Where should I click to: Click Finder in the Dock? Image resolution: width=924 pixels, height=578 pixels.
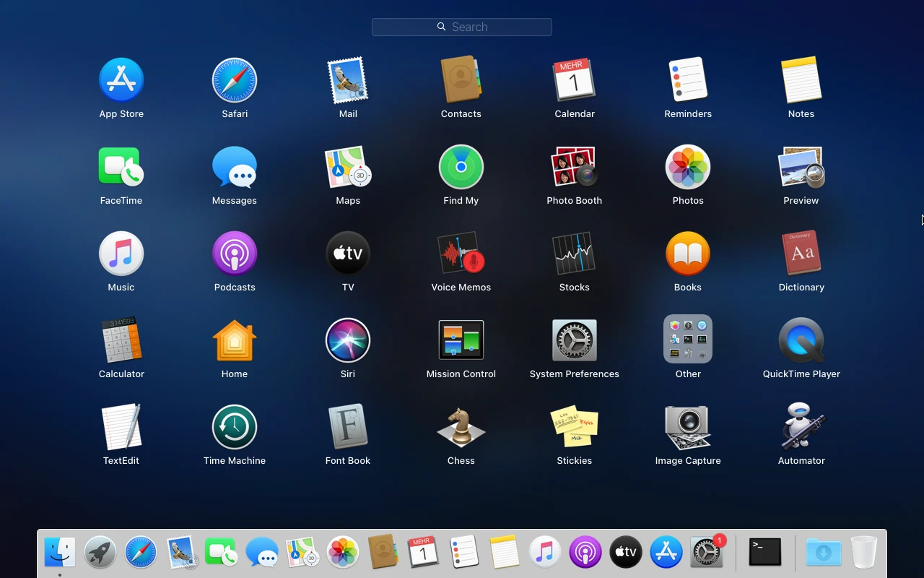60,553
